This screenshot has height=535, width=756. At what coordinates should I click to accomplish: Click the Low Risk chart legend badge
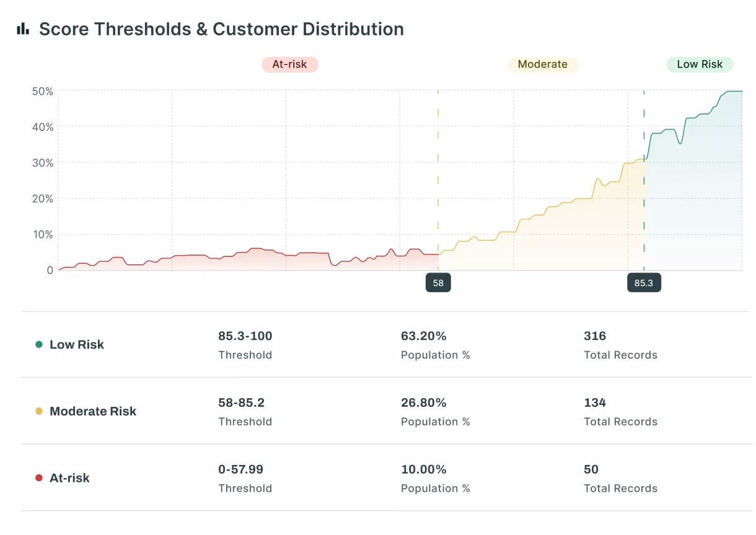(700, 64)
